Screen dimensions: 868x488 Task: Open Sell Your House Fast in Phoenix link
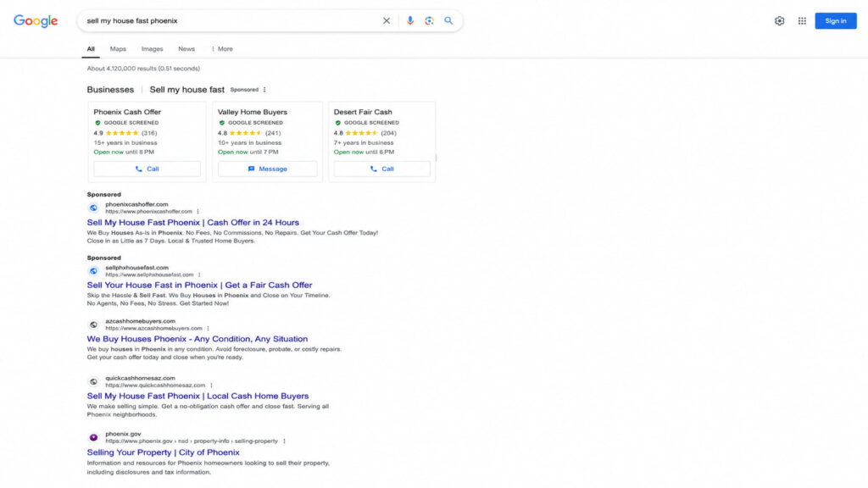click(199, 285)
